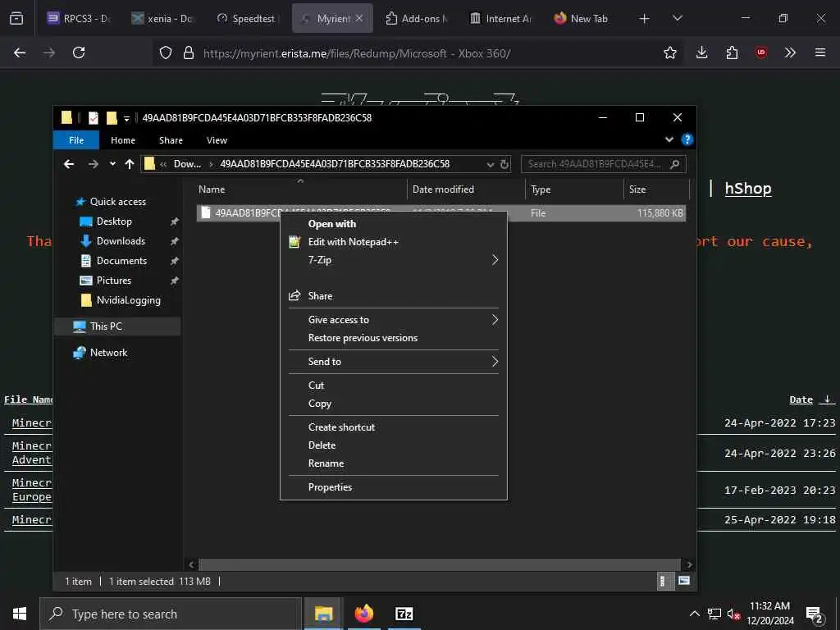Expand address bar history dropdown

(491, 164)
